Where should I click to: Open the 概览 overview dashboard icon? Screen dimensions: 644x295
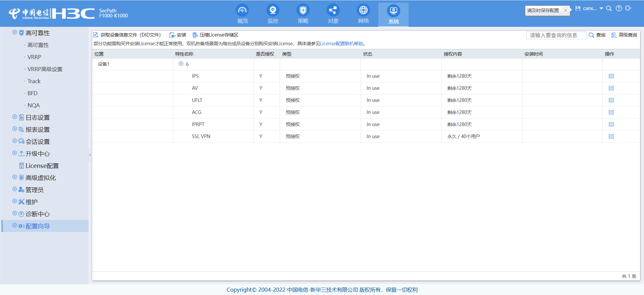243,10
